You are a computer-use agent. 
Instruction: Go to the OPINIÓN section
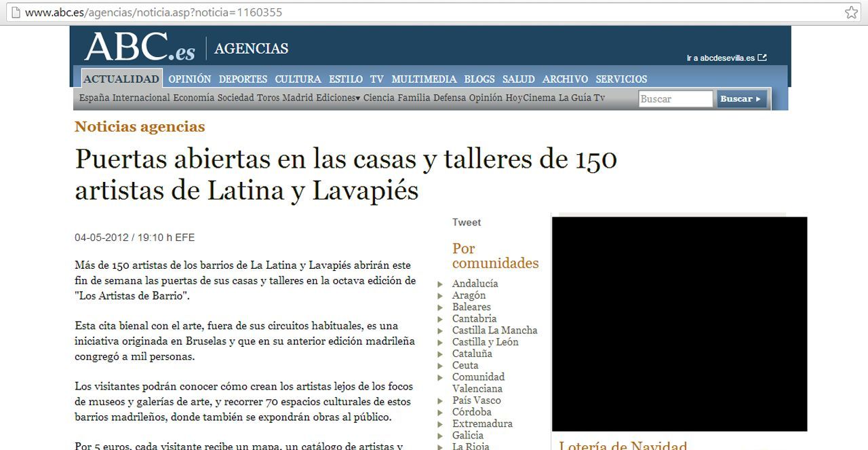[x=190, y=79]
